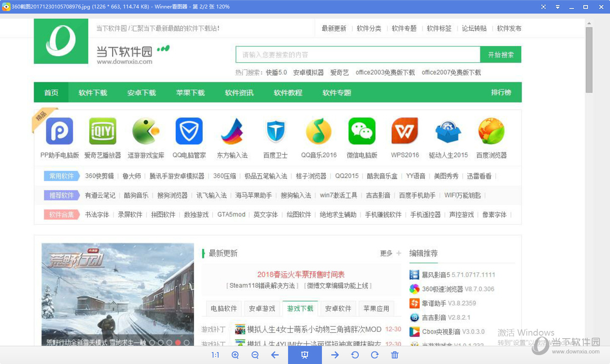Click the 微信电脑版 icon
This screenshot has width=610, height=364.
click(362, 131)
